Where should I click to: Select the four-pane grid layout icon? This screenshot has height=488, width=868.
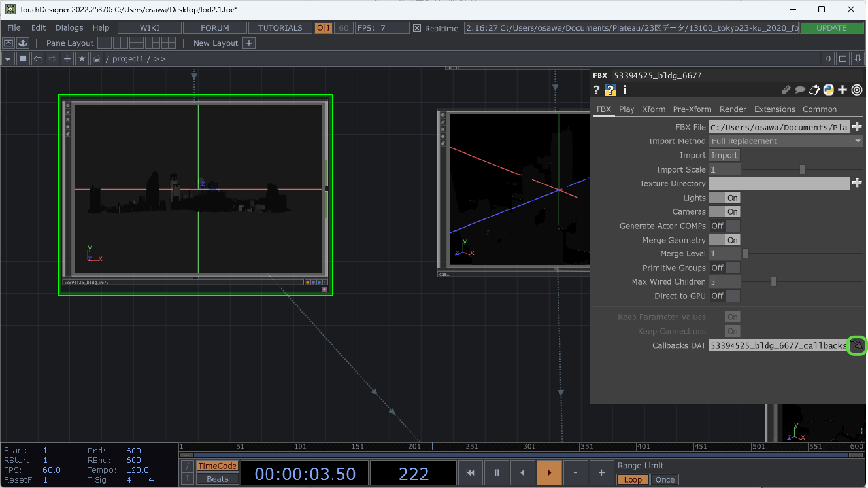[169, 43]
